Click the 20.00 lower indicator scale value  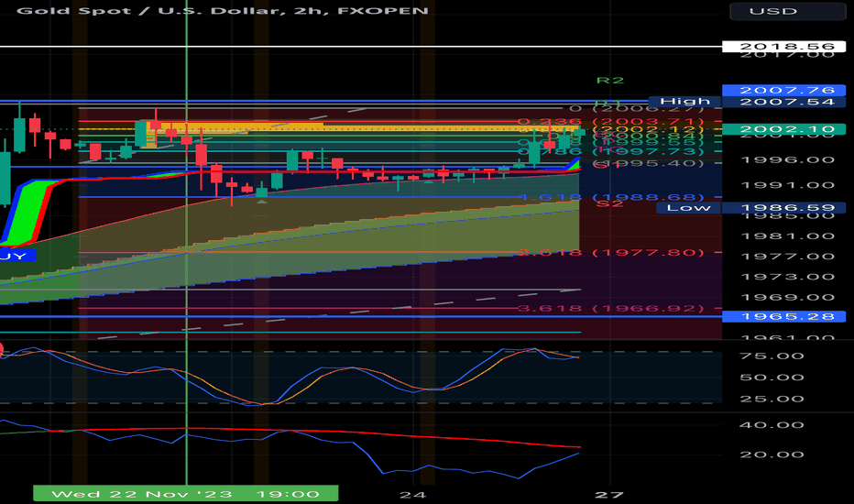(772, 455)
